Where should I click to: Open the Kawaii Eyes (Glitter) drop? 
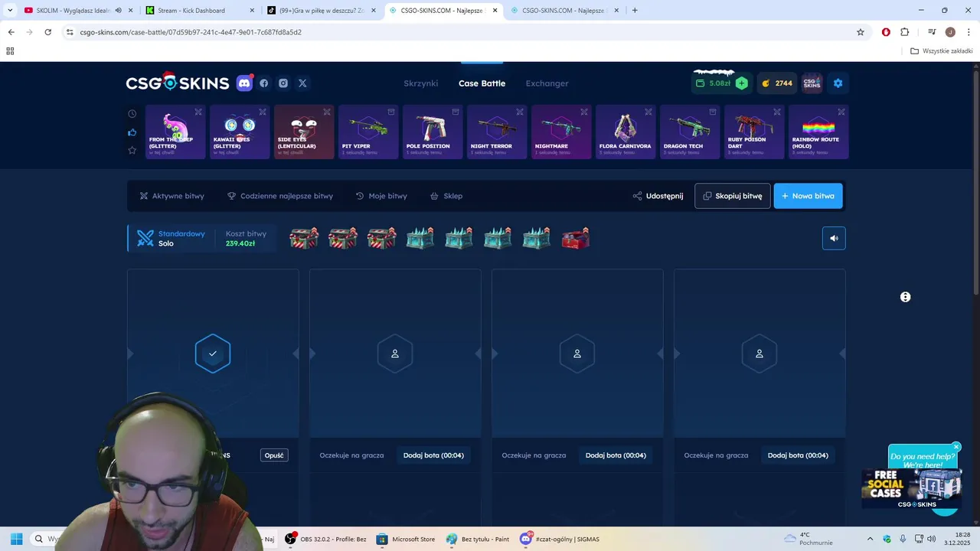tap(240, 132)
